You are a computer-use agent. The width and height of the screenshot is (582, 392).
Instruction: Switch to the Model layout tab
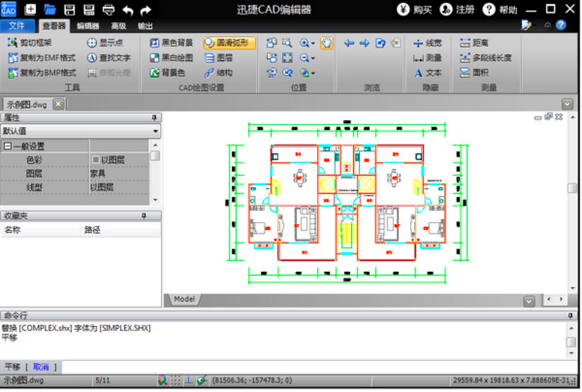(x=183, y=299)
